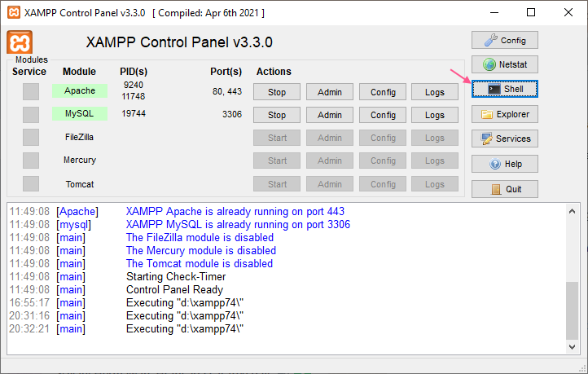This screenshot has height=374, width=588.
Task: Click log line 'The FileZilla module is disabled'
Action: (x=200, y=237)
